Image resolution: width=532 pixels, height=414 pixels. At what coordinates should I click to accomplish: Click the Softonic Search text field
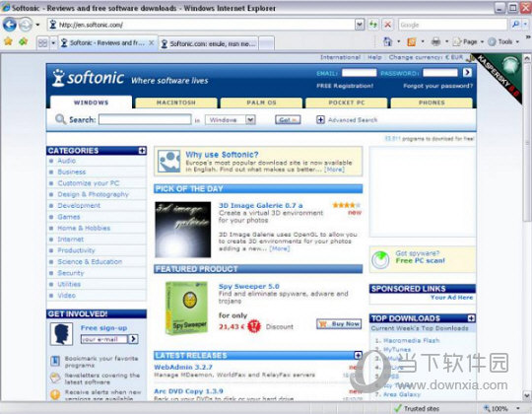coord(145,119)
